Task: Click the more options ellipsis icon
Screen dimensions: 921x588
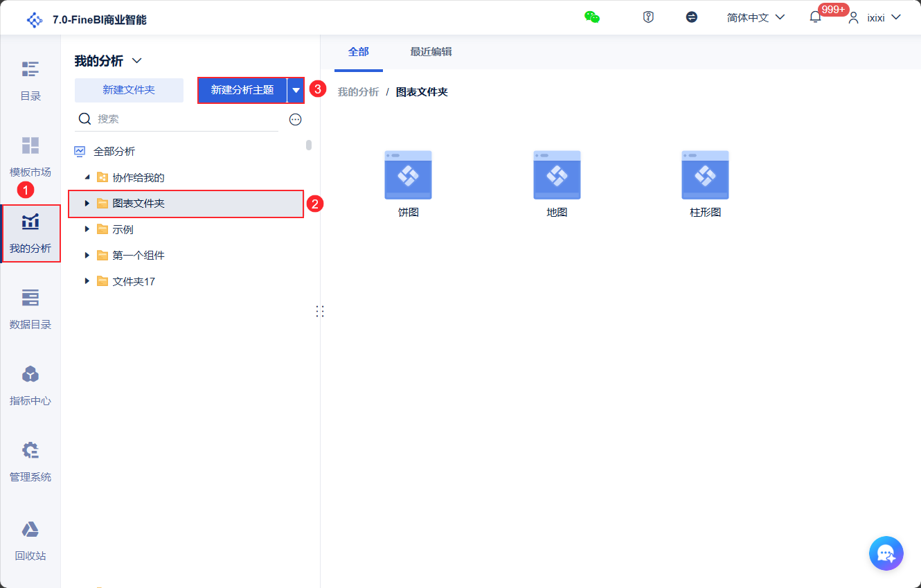Action: click(x=296, y=119)
